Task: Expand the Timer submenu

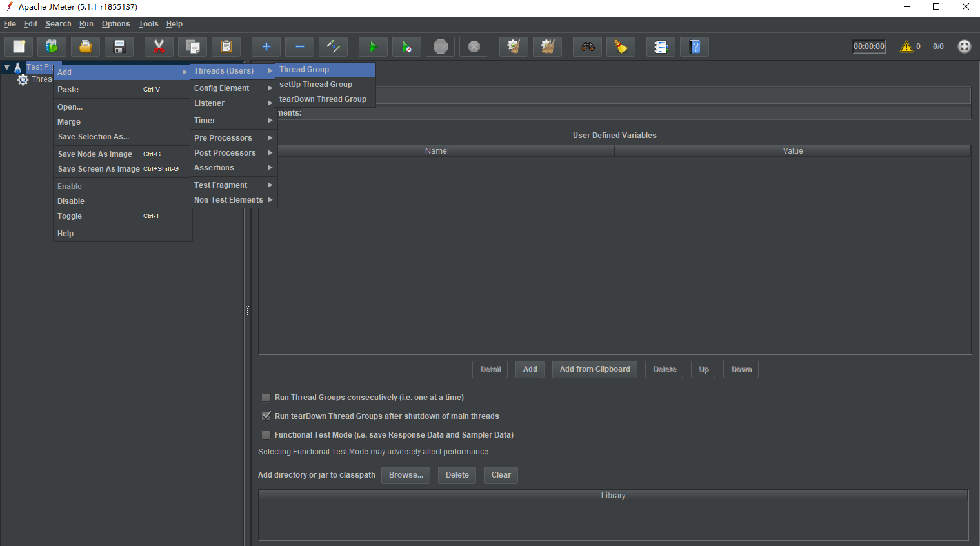Action: pos(234,121)
